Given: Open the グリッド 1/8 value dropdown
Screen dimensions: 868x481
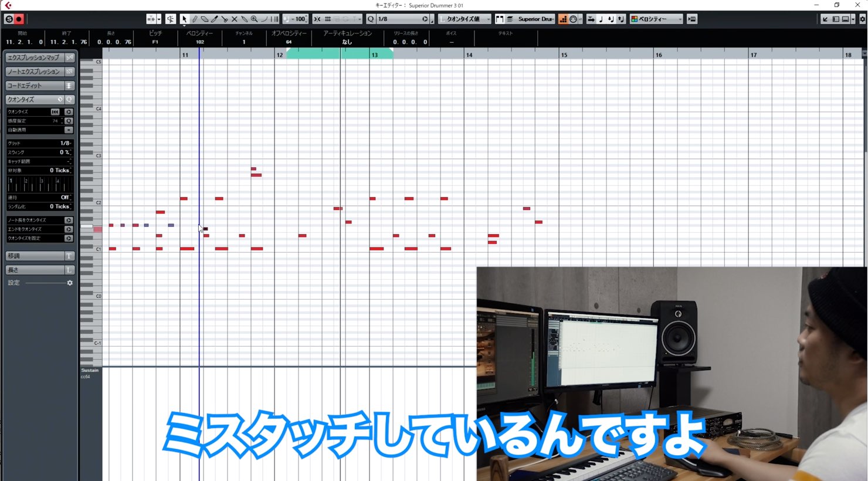Looking at the screenshot, I should click(x=65, y=143).
